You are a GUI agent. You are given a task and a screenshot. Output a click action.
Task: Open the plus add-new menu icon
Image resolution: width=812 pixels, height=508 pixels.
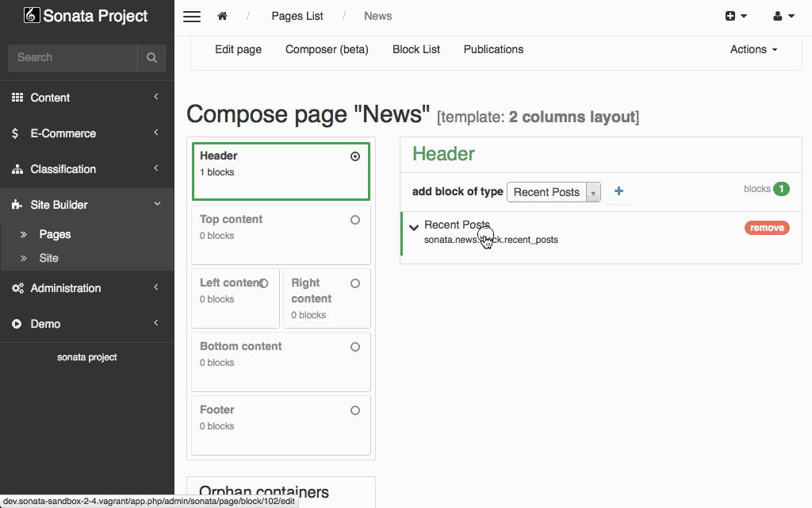[x=735, y=17]
